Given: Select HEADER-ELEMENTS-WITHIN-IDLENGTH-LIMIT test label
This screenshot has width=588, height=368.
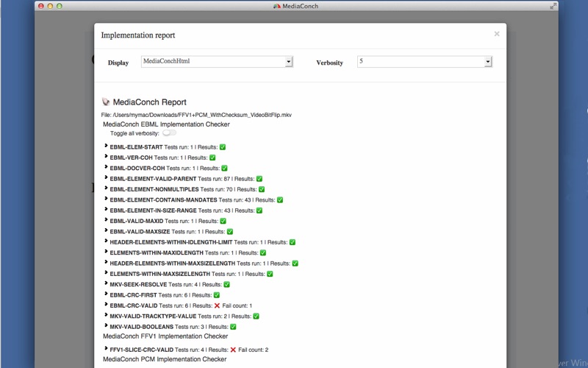Looking at the screenshot, I should [x=171, y=242].
